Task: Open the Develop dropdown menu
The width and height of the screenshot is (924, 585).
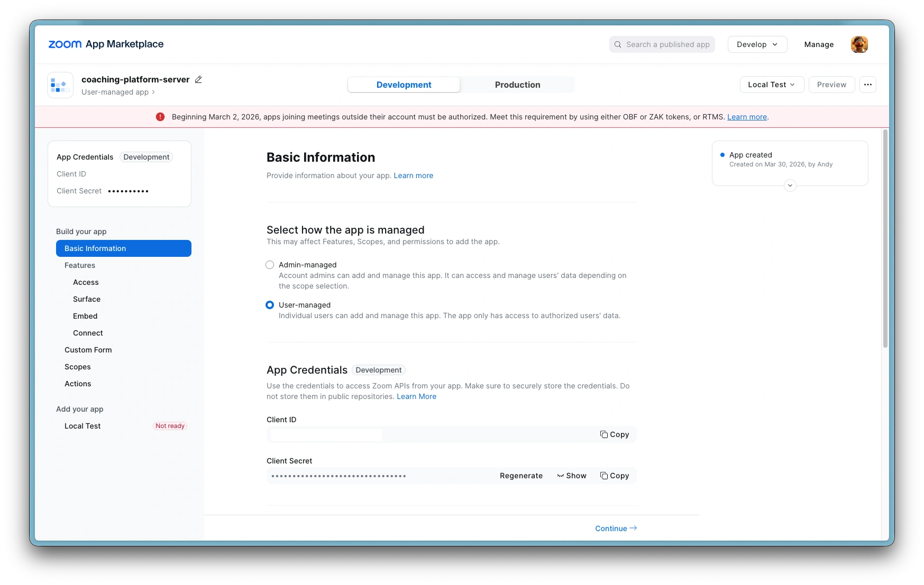Action: point(757,44)
